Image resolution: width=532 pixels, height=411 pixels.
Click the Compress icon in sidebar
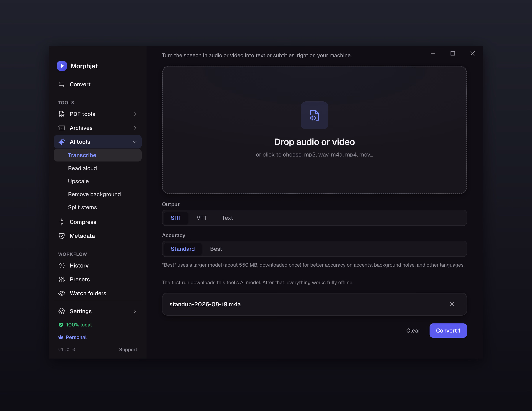coord(62,222)
